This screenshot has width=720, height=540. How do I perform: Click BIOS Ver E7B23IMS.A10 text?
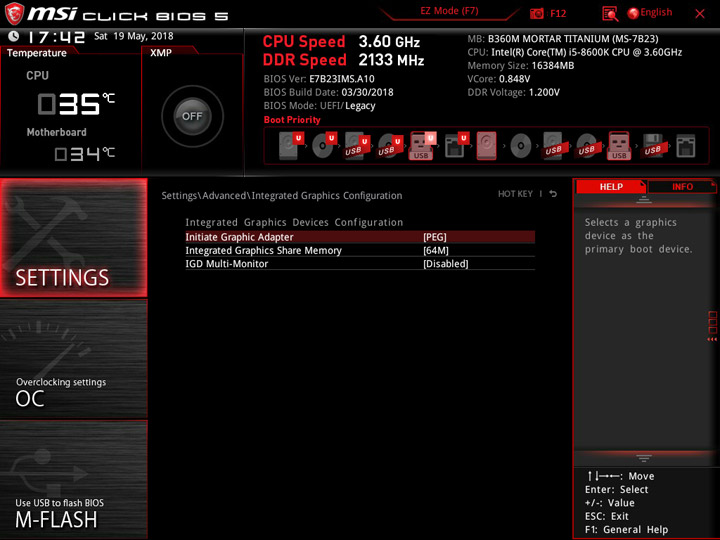pos(319,79)
